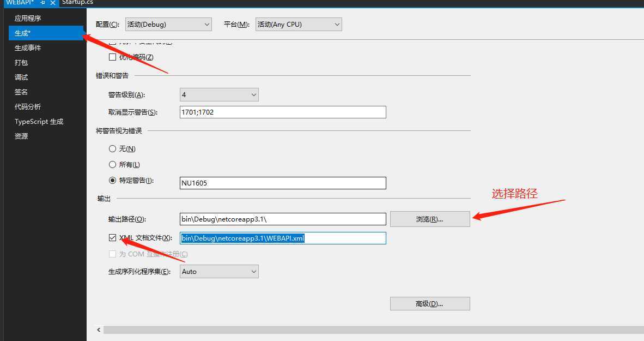Open the 平台 dropdown 活动(Any CPU)
Image resolution: width=644 pixels, height=341 pixels.
pyautogui.click(x=299, y=24)
